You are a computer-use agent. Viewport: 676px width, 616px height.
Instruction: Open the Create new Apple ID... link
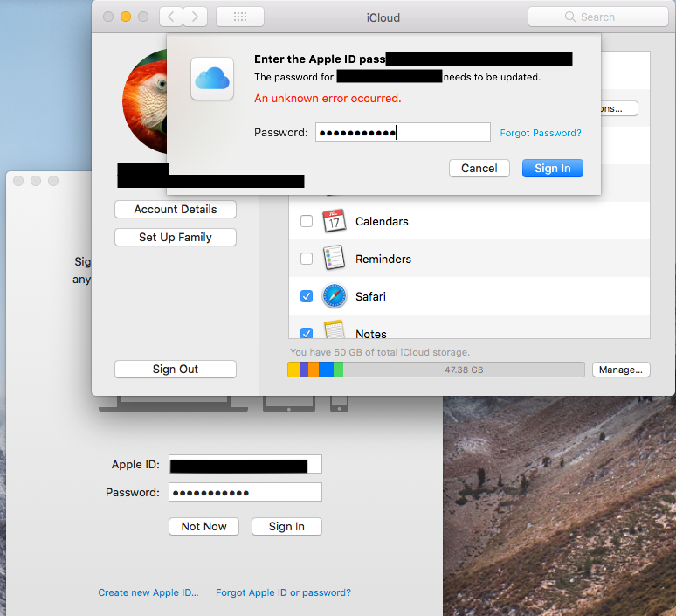click(x=148, y=592)
